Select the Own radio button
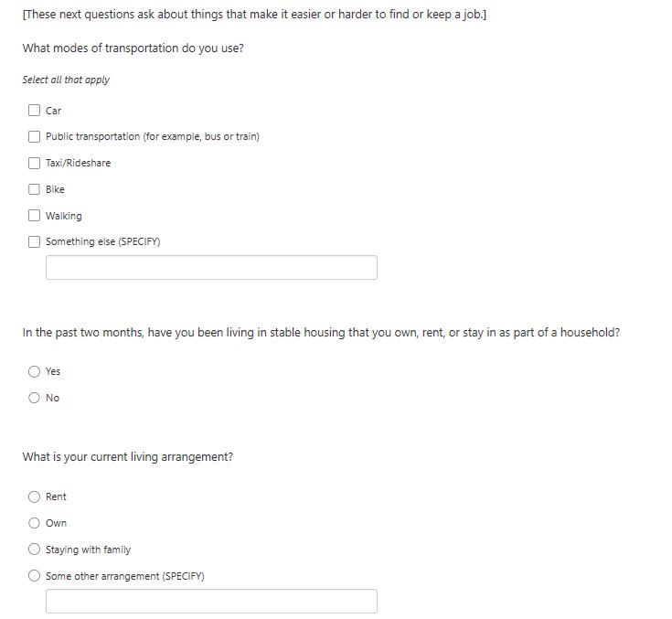 pos(34,523)
